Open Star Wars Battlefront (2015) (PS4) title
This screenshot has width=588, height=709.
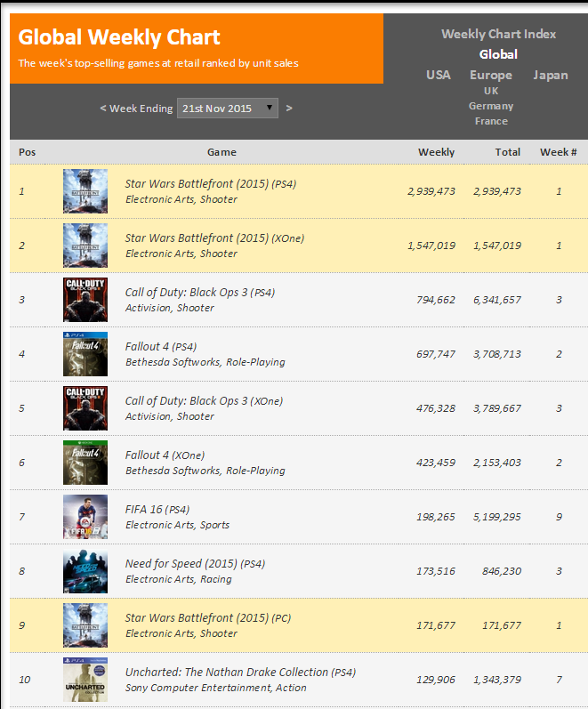[211, 184]
